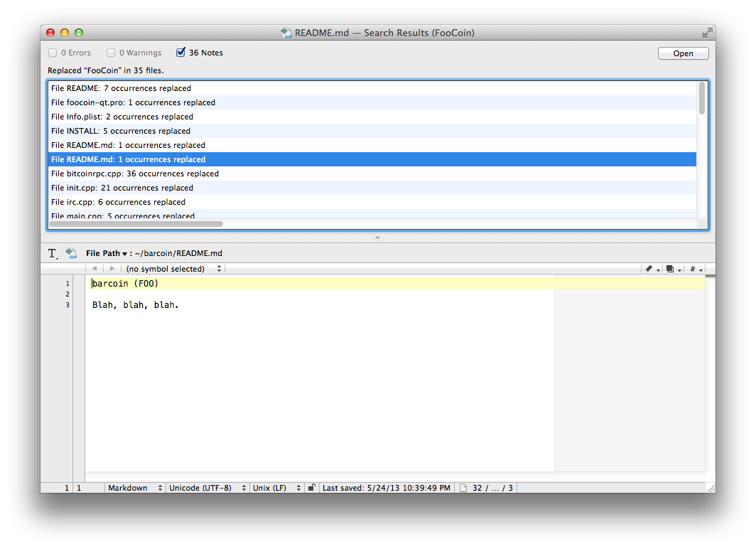Go to previous symbol with back arrow
This screenshot has width=756, height=549.
(94, 269)
